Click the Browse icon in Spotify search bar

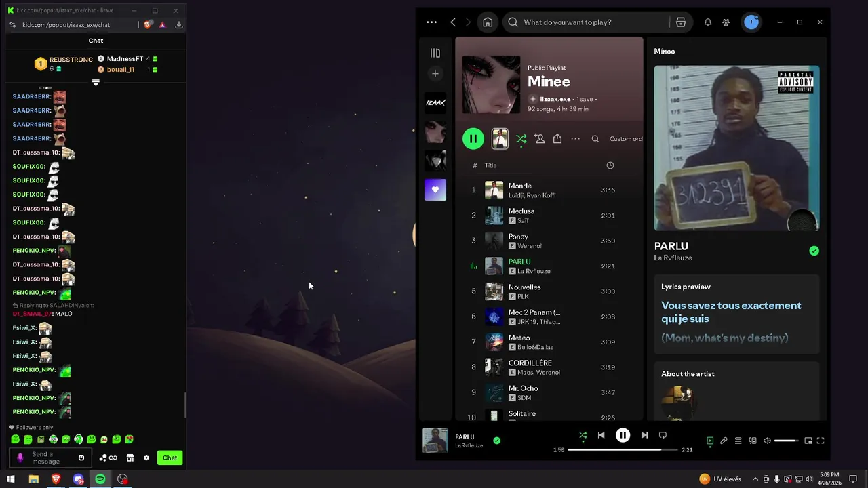coord(681,22)
